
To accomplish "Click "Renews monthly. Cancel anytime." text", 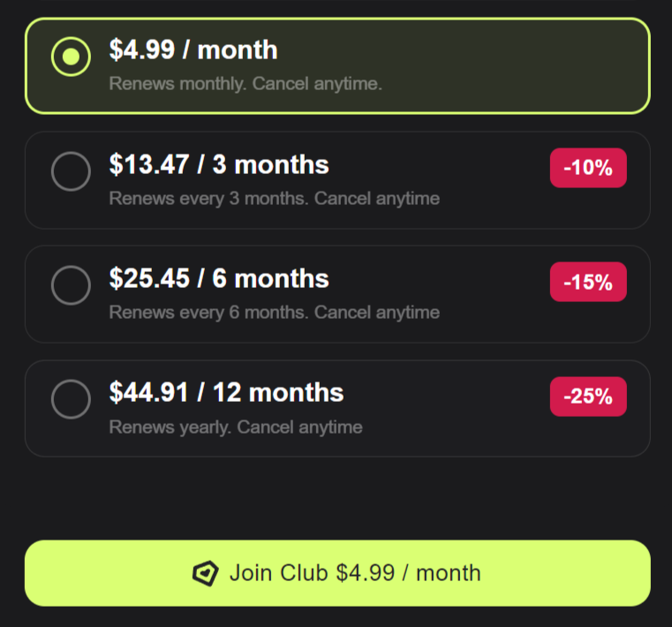I will [x=245, y=84].
